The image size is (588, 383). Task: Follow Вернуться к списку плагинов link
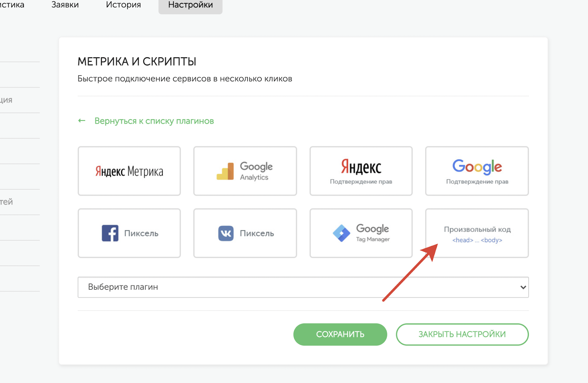154,121
